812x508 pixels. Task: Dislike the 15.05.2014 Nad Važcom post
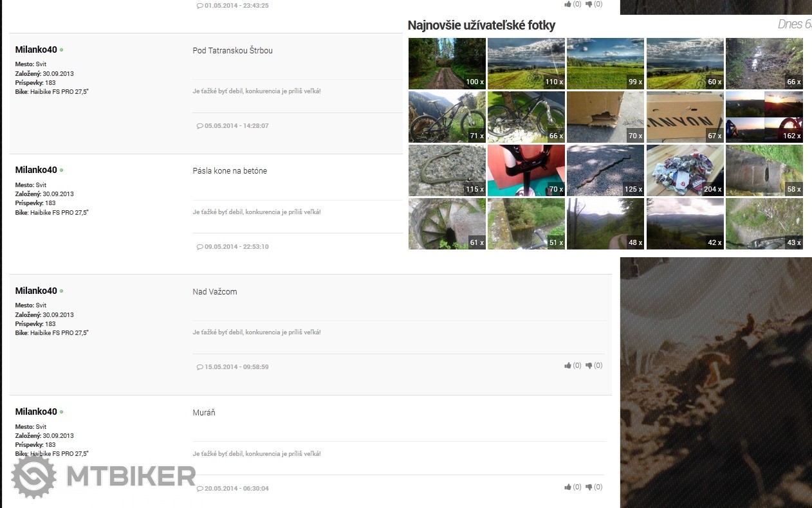pyautogui.click(x=589, y=366)
